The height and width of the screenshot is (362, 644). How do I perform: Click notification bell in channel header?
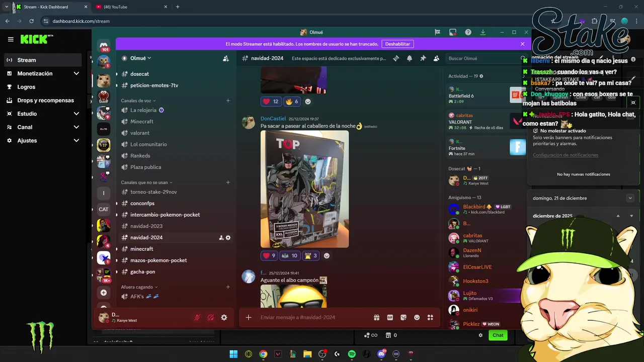tap(410, 58)
